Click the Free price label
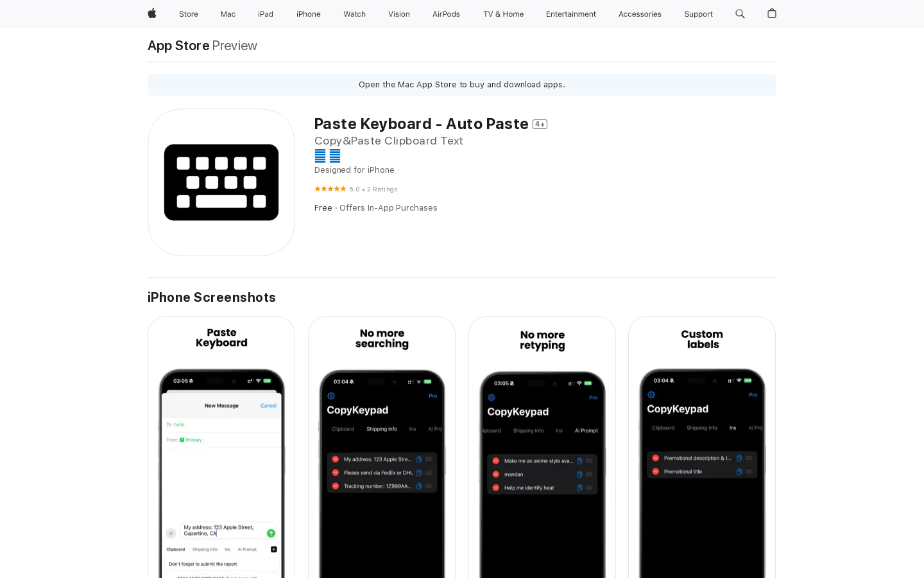 (323, 208)
